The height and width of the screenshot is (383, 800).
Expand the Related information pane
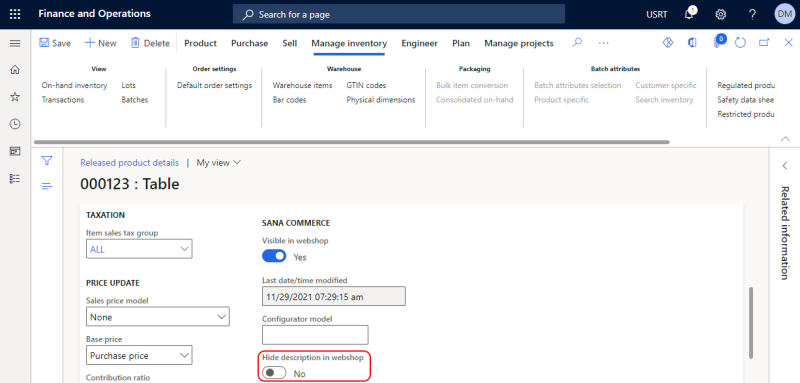(785, 166)
